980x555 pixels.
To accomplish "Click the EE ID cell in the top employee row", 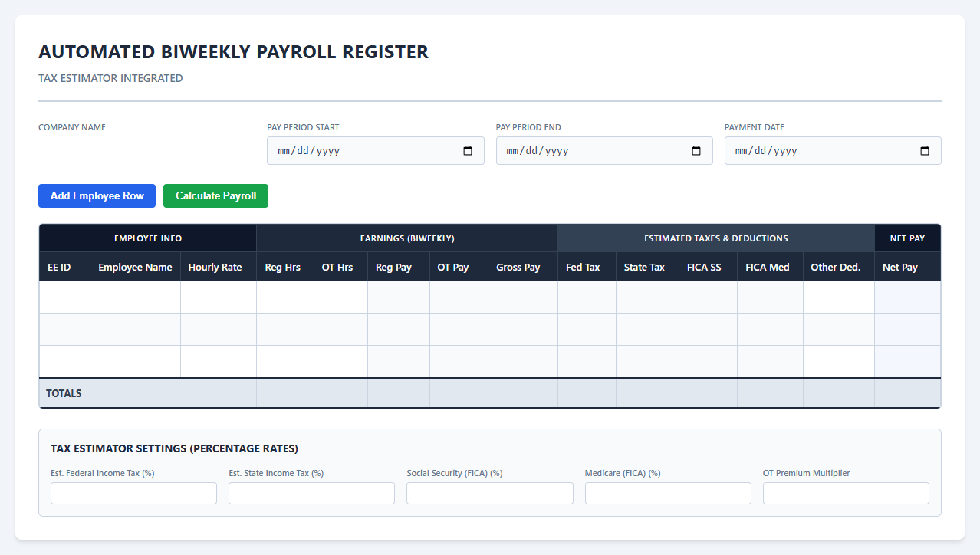I will click(x=64, y=297).
